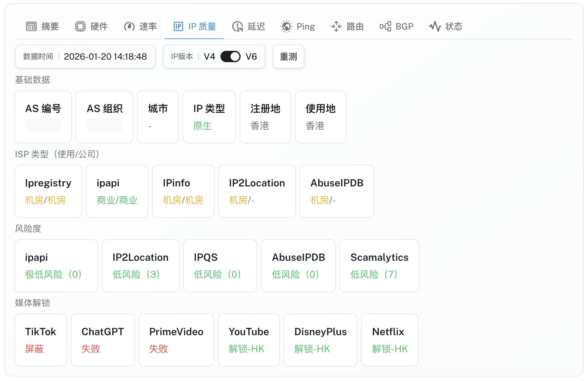Click the Netflix unlock card

click(389, 340)
